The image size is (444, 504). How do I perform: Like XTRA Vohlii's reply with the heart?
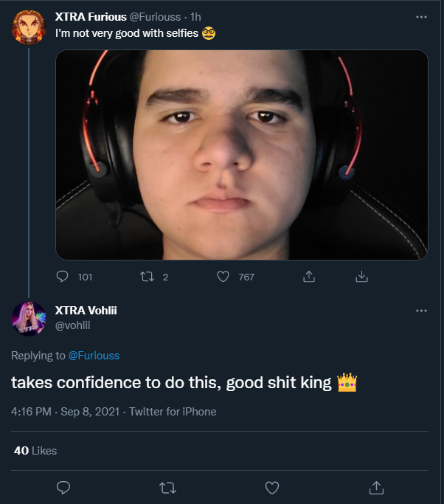(x=272, y=487)
